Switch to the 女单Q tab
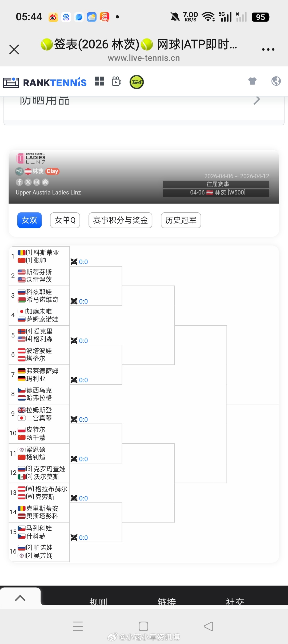Screen dimensions: 288x644 point(65,220)
